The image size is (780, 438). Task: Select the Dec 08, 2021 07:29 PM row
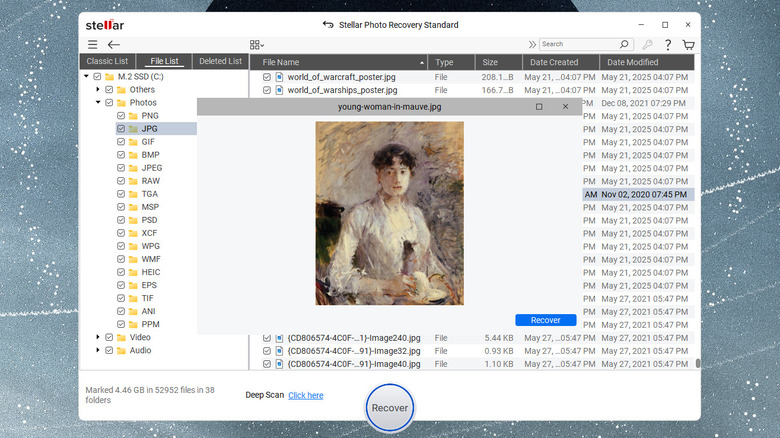pyautogui.click(x=638, y=103)
